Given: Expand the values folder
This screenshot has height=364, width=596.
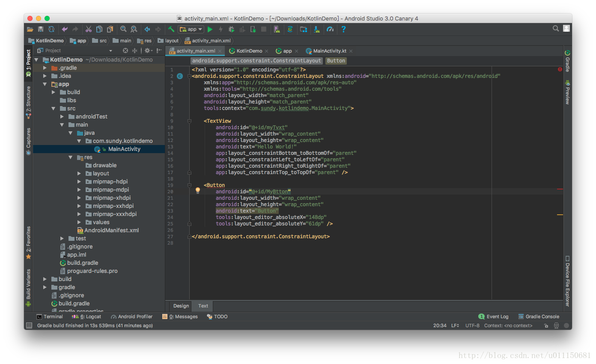Looking at the screenshot, I should [x=79, y=222].
